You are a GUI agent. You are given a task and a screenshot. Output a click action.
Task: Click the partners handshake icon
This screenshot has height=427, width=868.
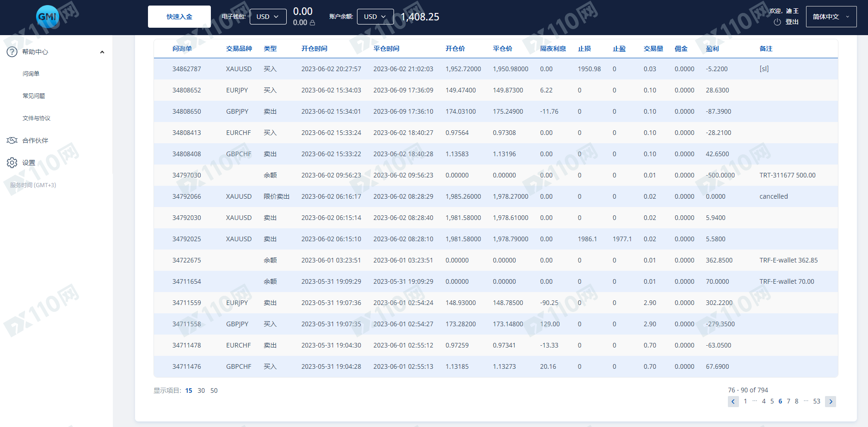coord(12,140)
